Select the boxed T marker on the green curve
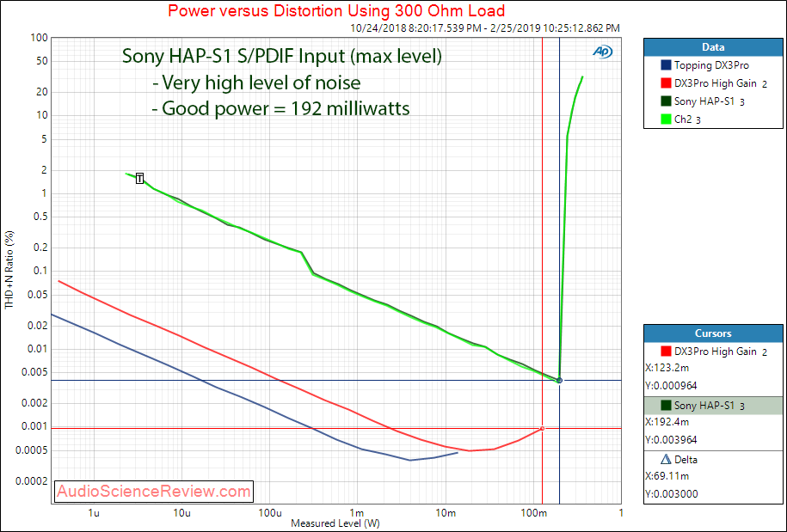787x532 pixels. (139, 178)
